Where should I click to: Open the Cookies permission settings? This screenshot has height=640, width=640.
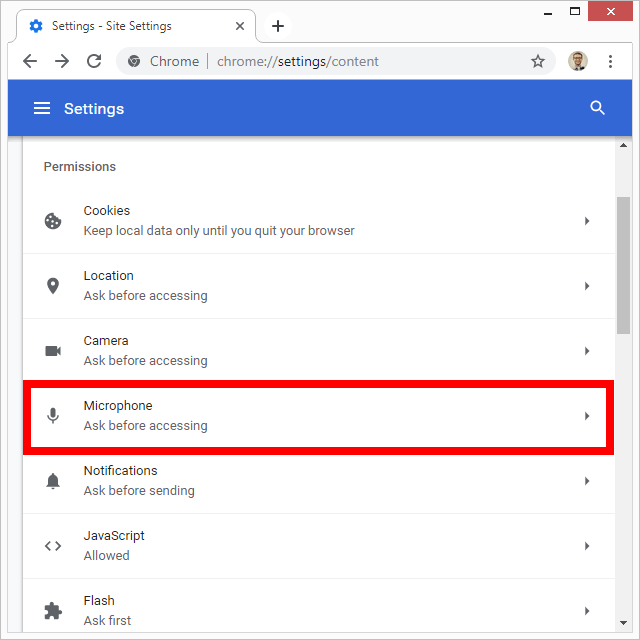pyautogui.click(x=319, y=221)
